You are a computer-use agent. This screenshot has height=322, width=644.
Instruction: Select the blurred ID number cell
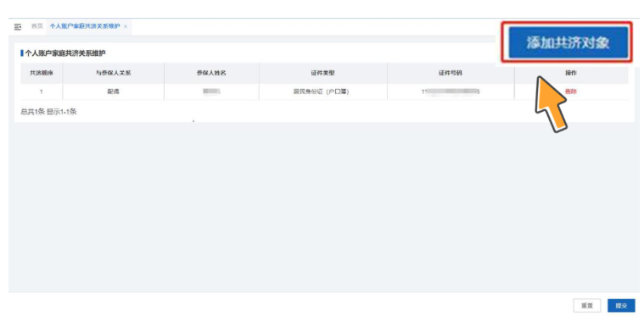point(451,92)
